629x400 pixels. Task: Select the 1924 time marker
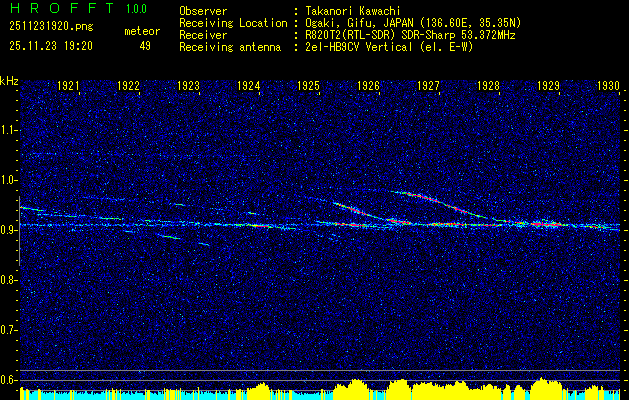click(x=249, y=87)
